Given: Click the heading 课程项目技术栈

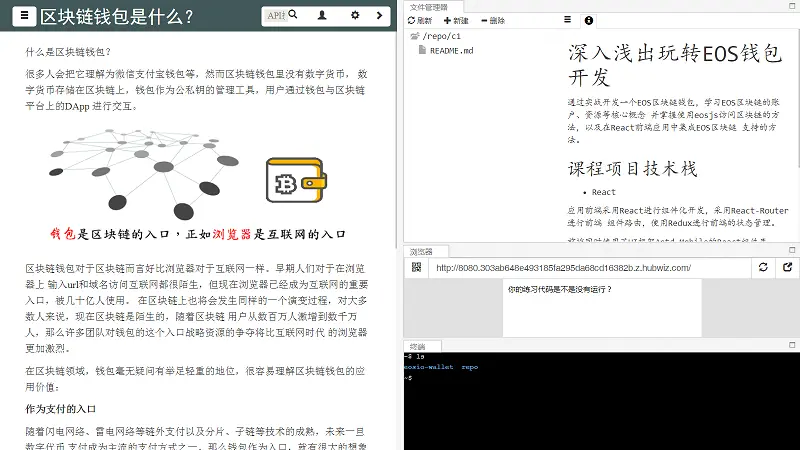Looking at the screenshot, I should point(632,169).
